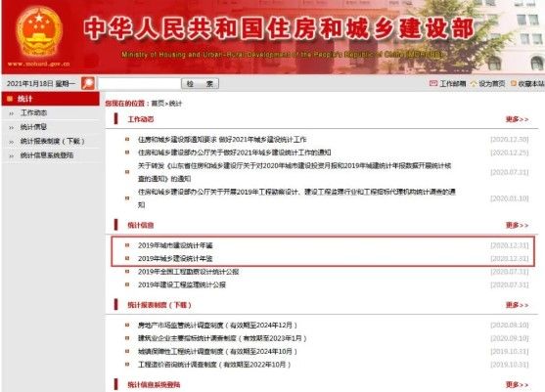
Task: Click the 收藏本站 link
Action: [531, 84]
